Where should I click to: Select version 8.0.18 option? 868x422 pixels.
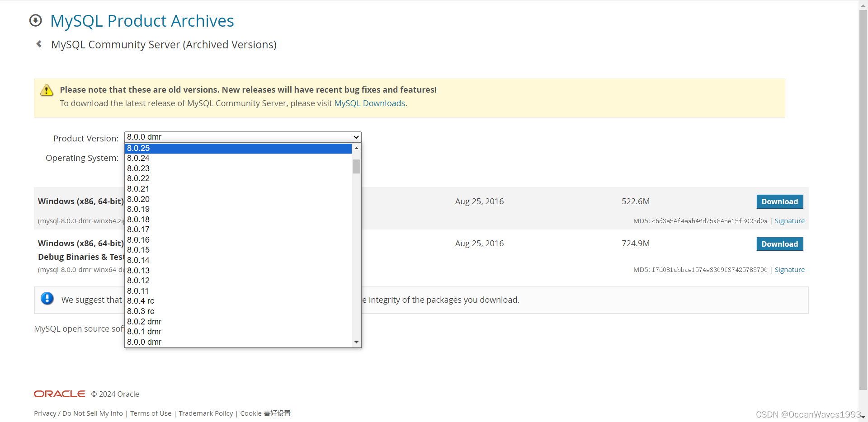(238, 220)
